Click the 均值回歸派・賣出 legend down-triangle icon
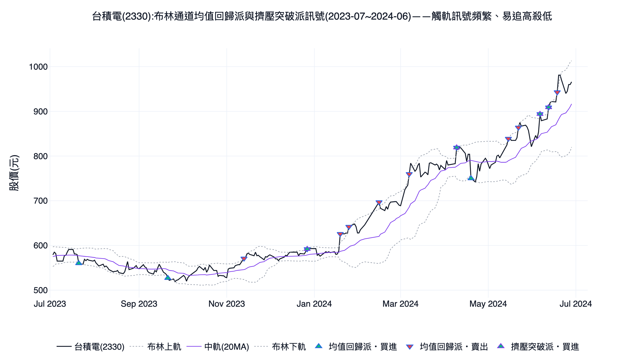 (410, 347)
